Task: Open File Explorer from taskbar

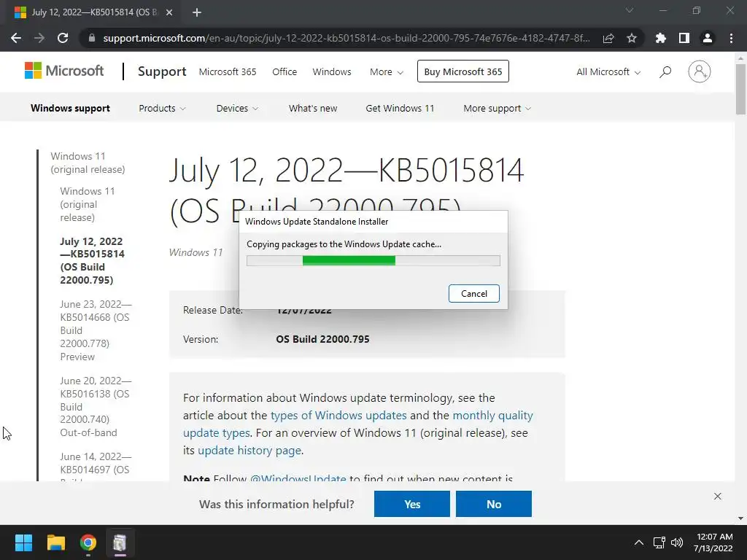Action: [x=55, y=542]
